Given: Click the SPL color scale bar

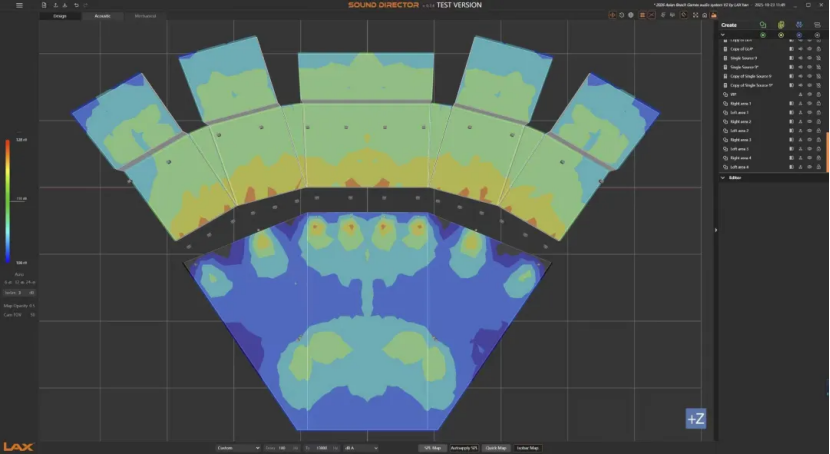Looking at the screenshot, I should click(x=7, y=201).
